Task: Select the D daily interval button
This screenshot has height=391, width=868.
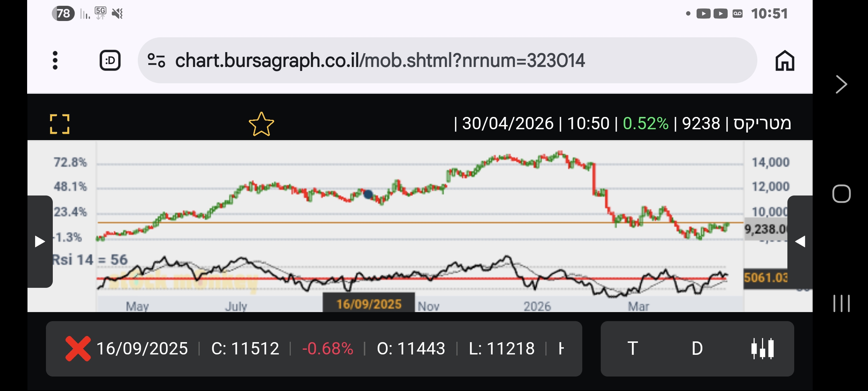Action: (x=697, y=349)
